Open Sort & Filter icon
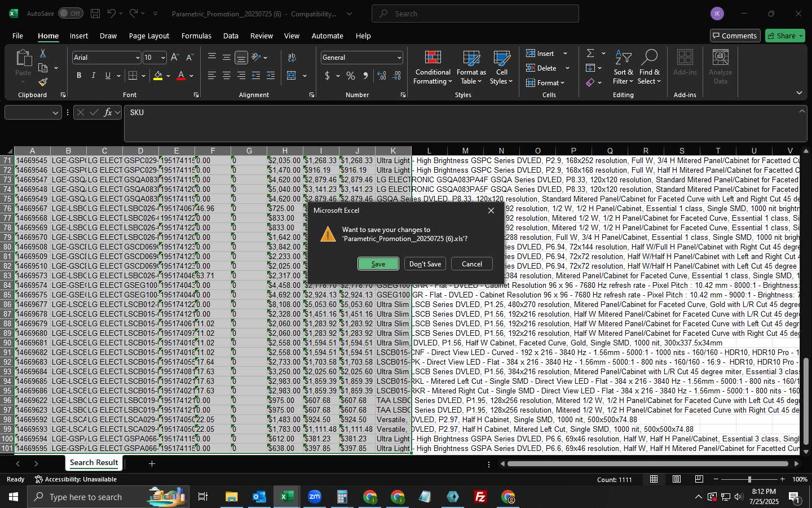 (x=623, y=58)
